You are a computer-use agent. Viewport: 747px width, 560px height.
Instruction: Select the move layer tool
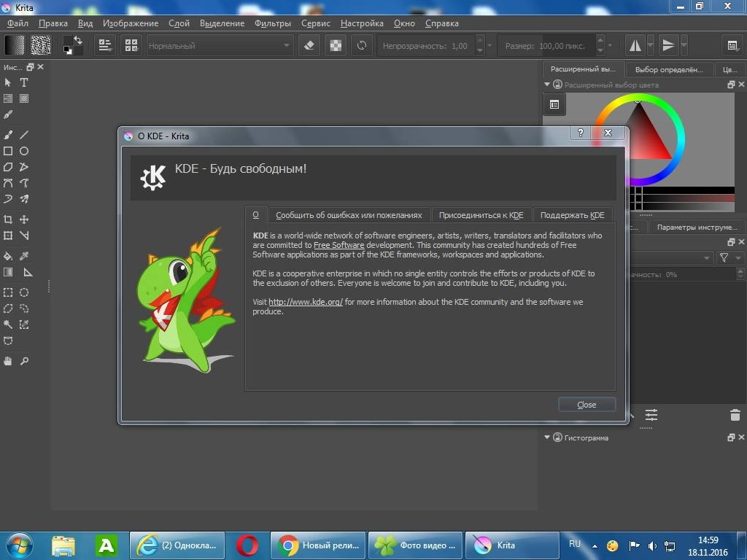24,219
